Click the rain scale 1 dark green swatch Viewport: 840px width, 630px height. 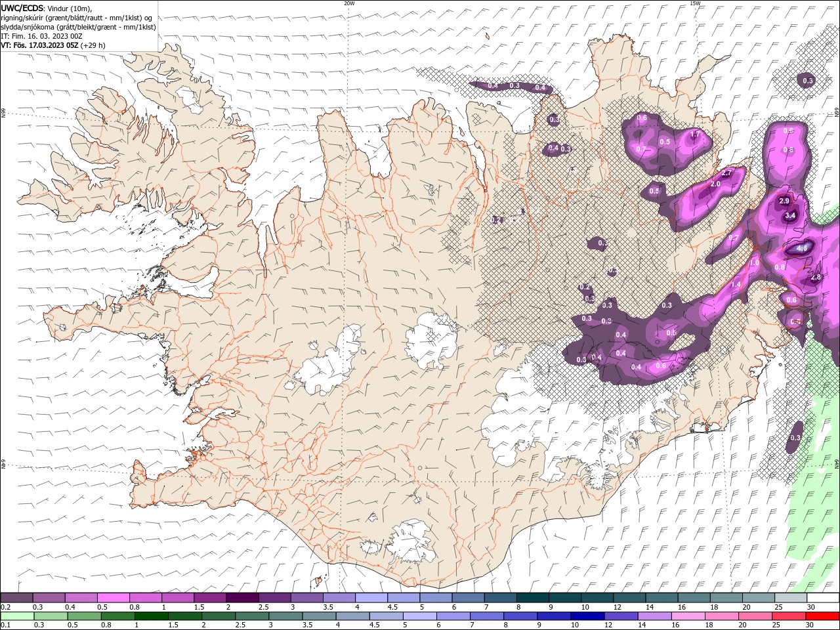click(x=151, y=616)
